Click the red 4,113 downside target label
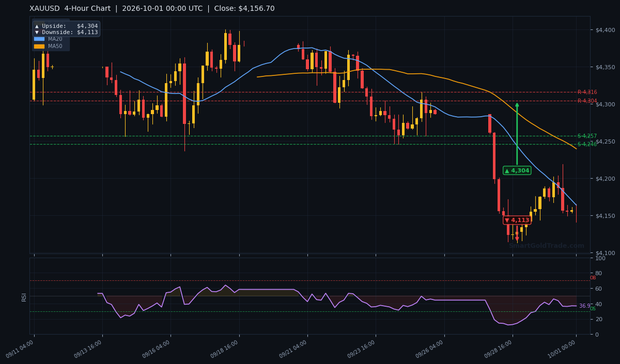This screenshot has height=364, width=620. point(517,220)
